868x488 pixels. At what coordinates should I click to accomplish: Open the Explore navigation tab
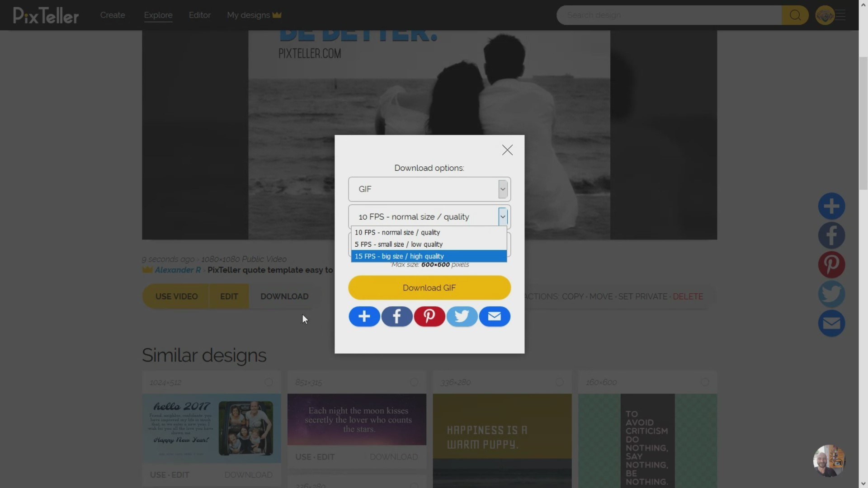click(158, 15)
